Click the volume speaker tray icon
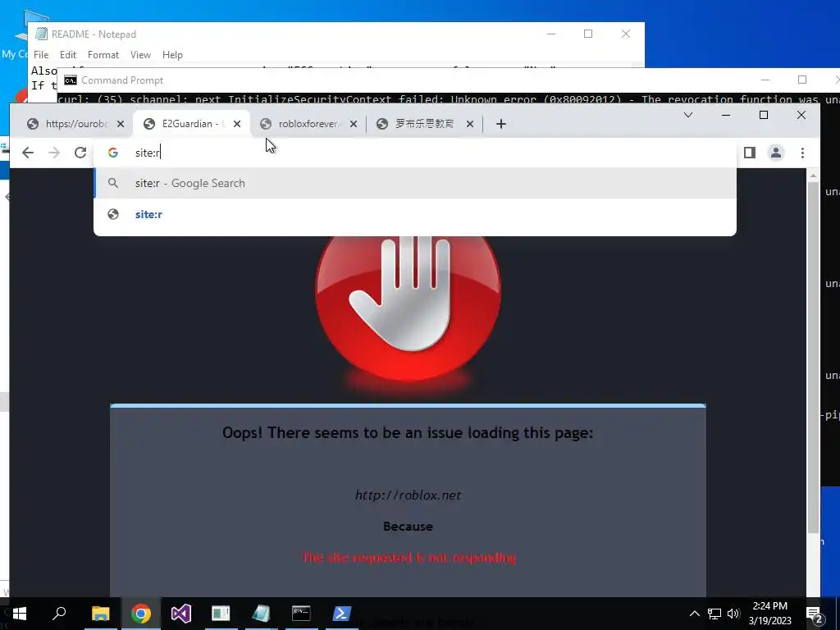 [733, 614]
